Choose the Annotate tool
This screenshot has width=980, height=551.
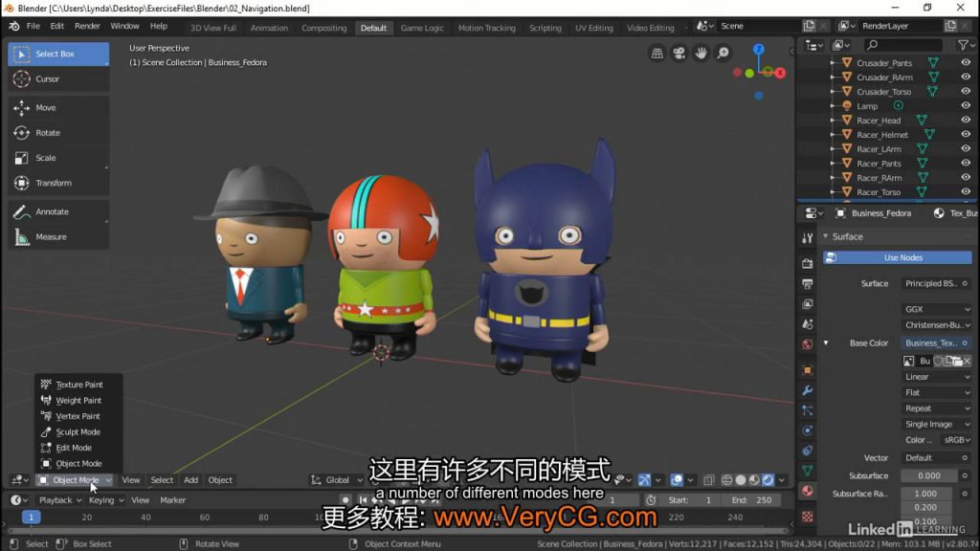pyautogui.click(x=58, y=211)
